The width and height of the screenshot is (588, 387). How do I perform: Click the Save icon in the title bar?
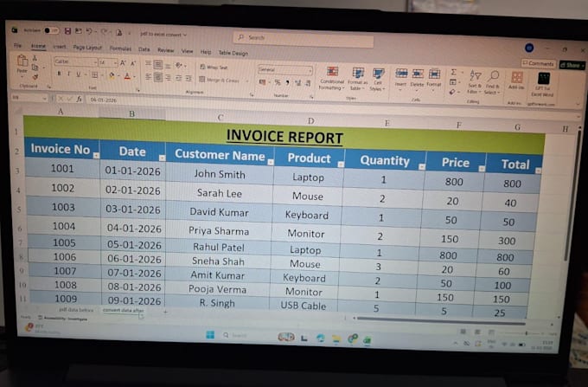click(67, 31)
